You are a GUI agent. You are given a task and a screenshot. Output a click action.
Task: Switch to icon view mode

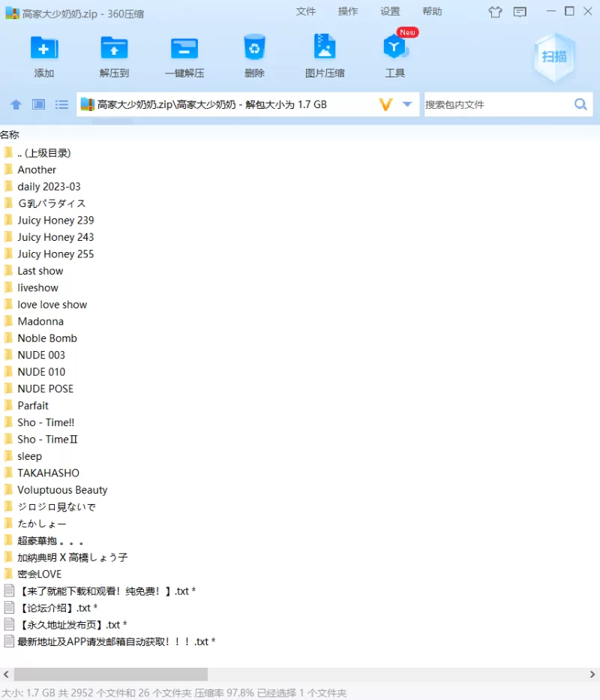coord(38,104)
